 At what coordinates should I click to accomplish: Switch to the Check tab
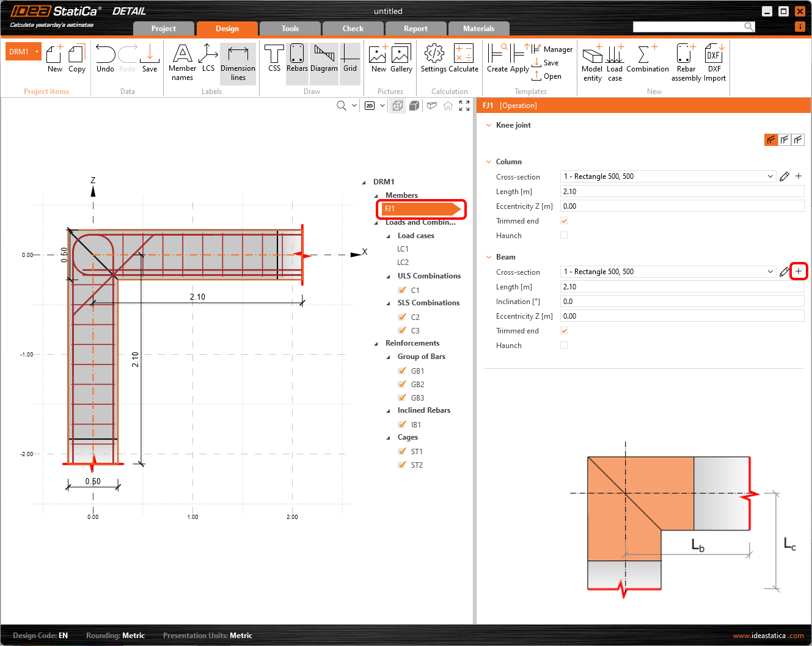pyautogui.click(x=353, y=29)
